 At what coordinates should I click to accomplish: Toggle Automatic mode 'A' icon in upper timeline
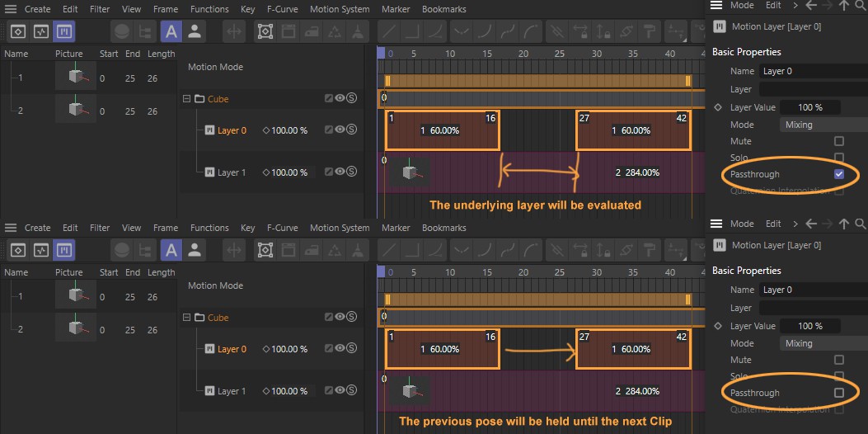coord(171,31)
